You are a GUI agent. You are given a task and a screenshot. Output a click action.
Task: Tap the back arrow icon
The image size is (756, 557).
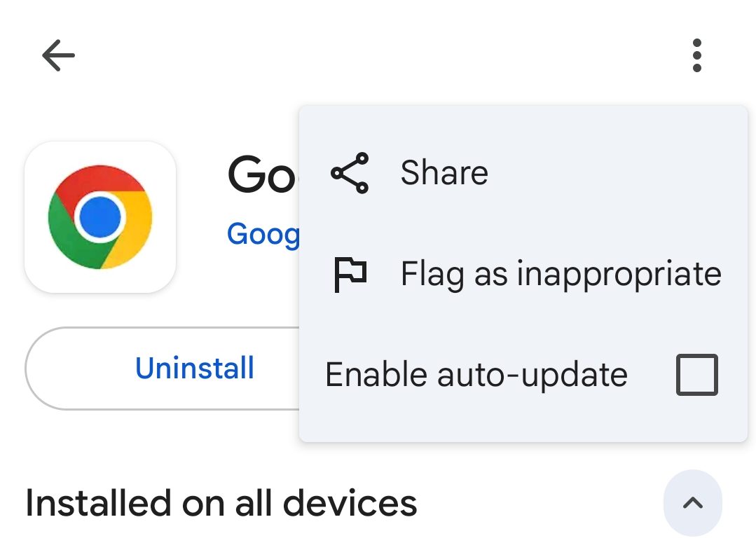[58, 55]
